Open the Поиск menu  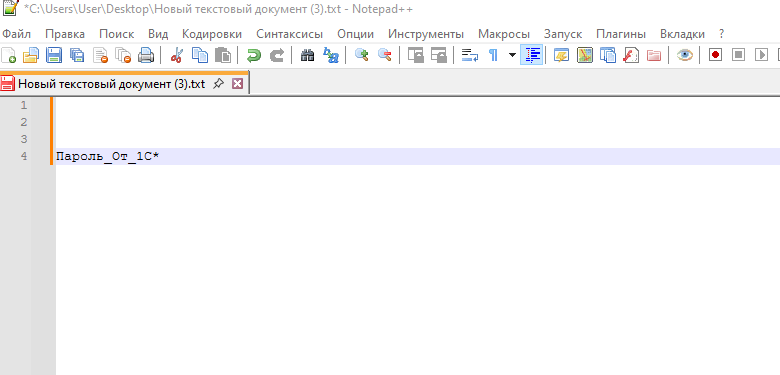click(116, 34)
